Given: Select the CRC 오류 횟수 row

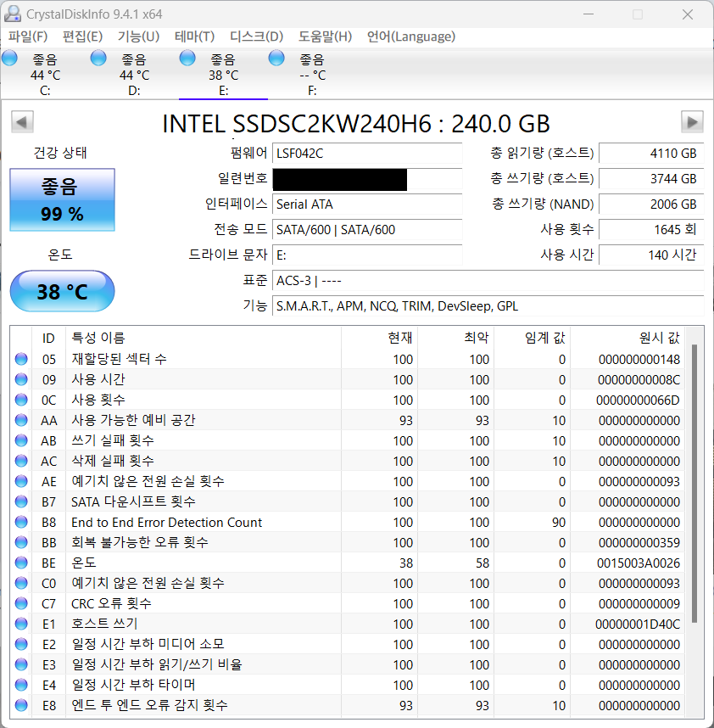Looking at the screenshot, I should point(347,603).
